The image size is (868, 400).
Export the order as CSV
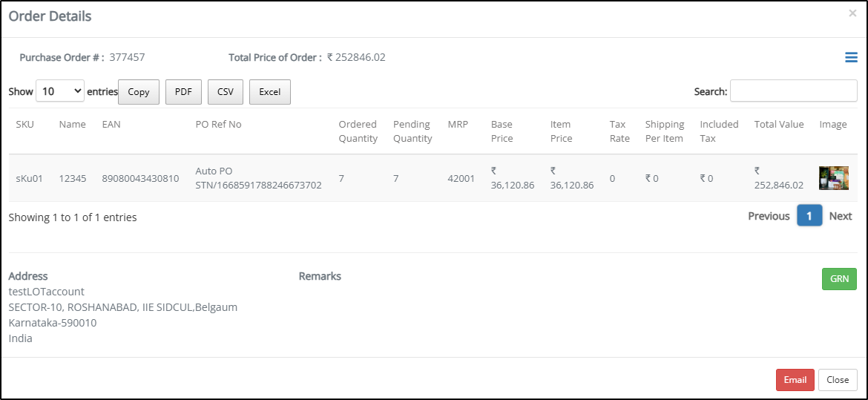tap(226, 92)
